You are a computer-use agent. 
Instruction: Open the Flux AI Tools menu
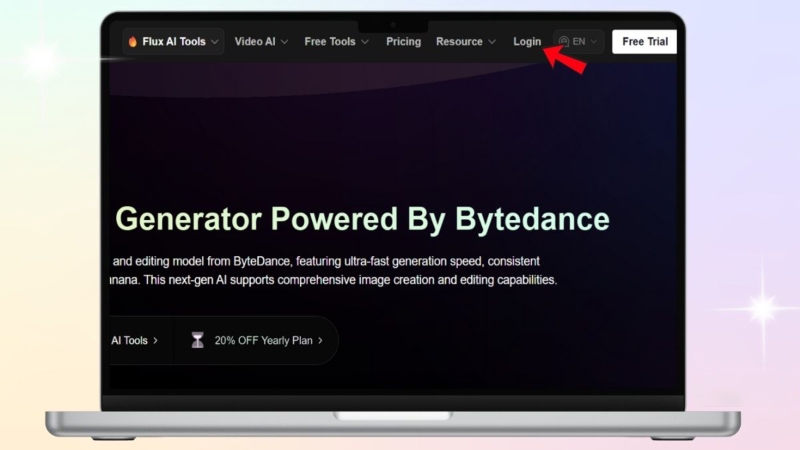pos(173,41)
